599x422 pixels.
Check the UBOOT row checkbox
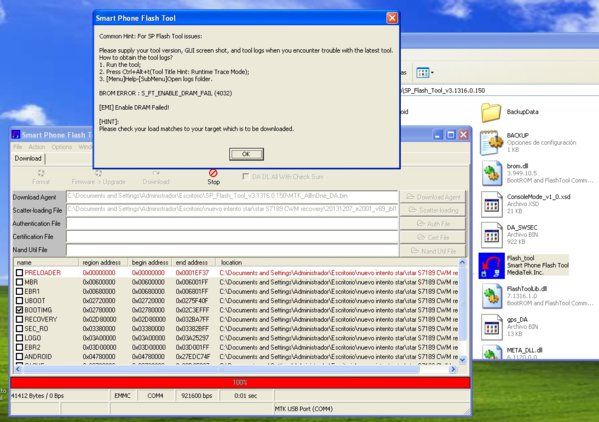tap(19, 301)
